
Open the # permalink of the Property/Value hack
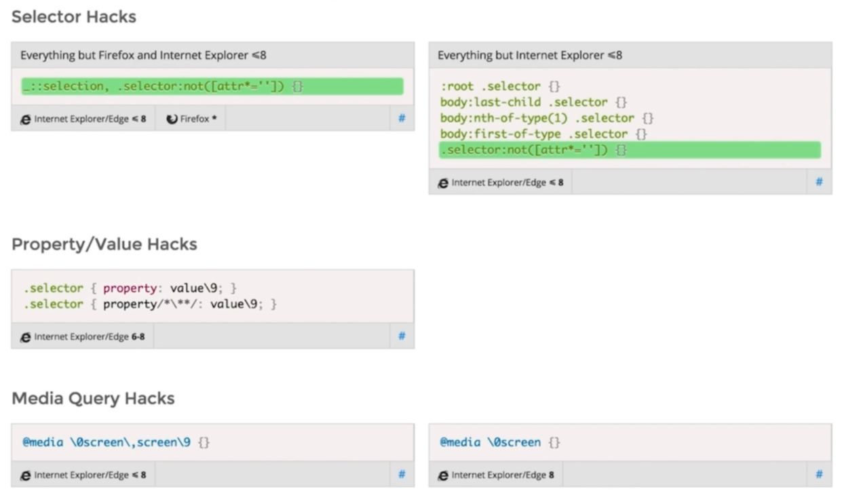(x=402, y=336)
